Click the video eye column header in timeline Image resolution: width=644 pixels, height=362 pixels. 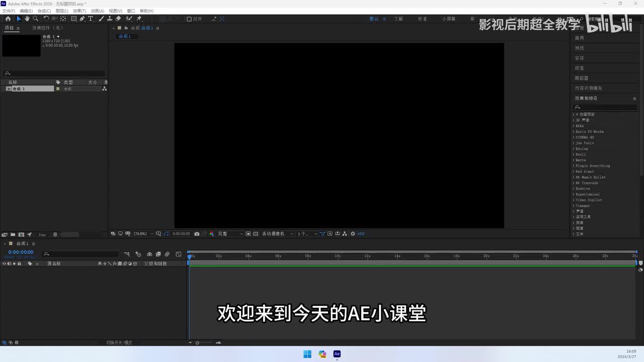pyautogui.click(x=4, y=263)
